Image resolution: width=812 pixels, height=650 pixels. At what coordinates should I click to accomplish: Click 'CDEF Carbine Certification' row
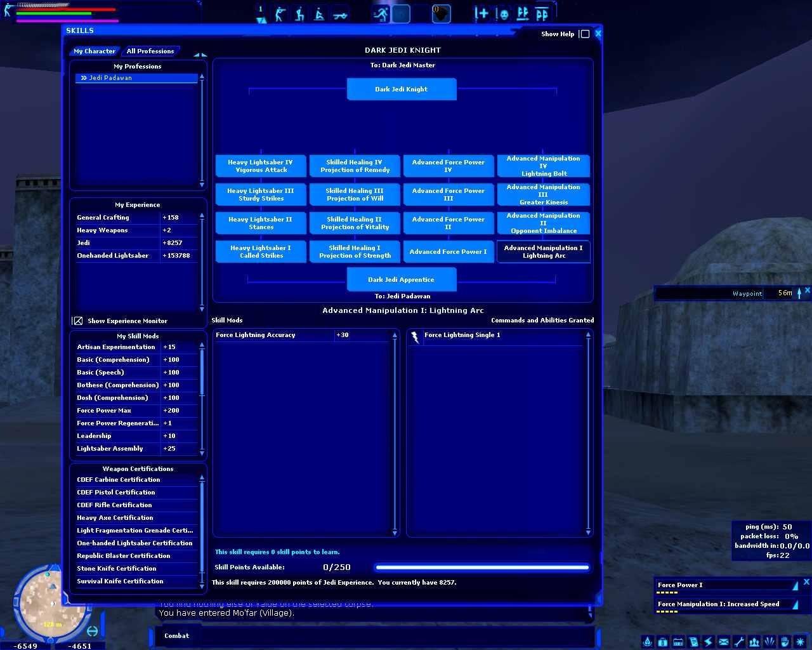(136, 480)
